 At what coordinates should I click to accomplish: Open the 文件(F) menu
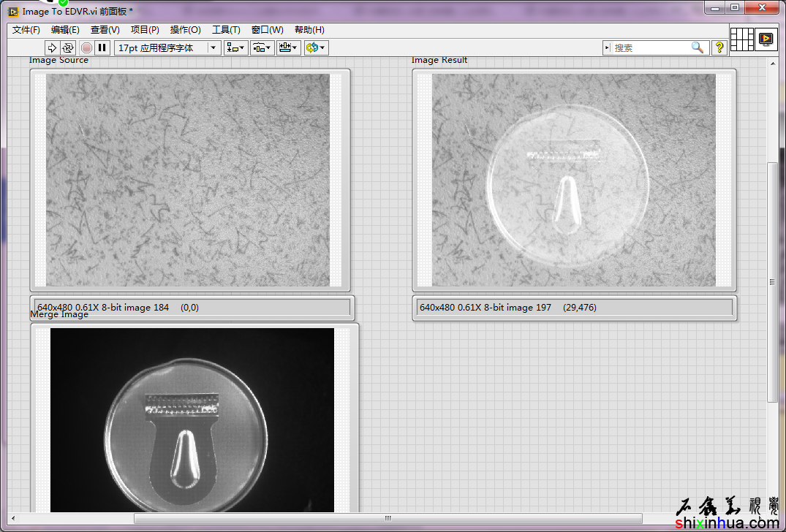[26, 30]
